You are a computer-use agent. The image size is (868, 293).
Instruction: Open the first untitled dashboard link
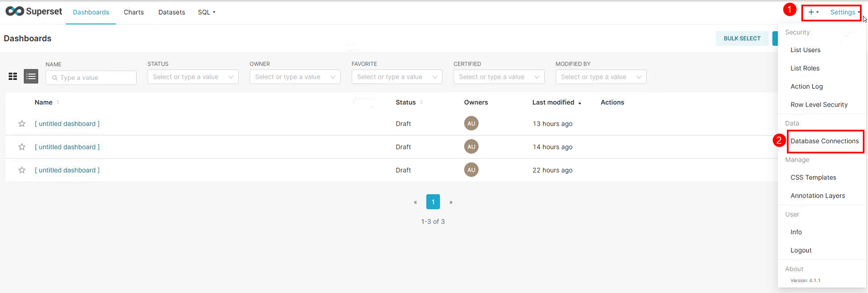[x=67, y=124]
